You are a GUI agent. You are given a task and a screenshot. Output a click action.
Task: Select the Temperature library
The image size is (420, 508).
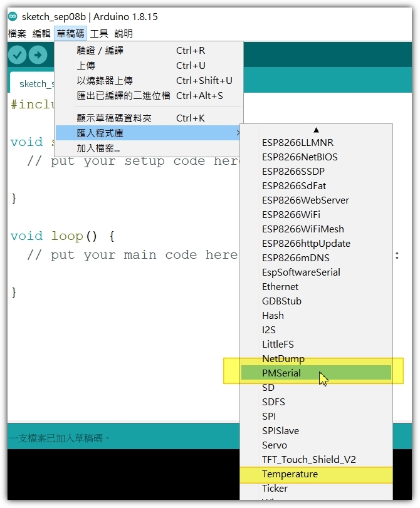click(290, 474)
